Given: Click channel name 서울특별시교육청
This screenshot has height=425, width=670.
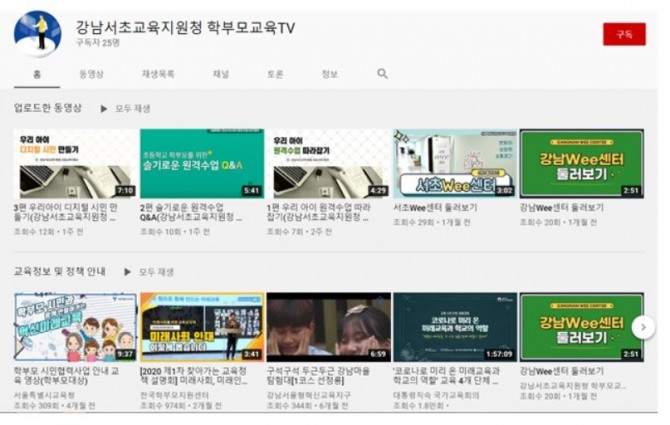Looking at the screenshot, I should 44,396.
